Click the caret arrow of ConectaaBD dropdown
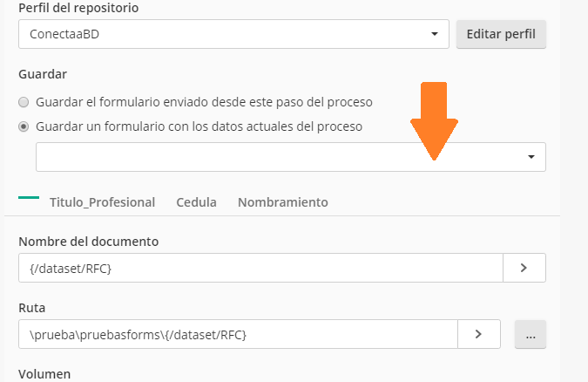 (435, 34)
